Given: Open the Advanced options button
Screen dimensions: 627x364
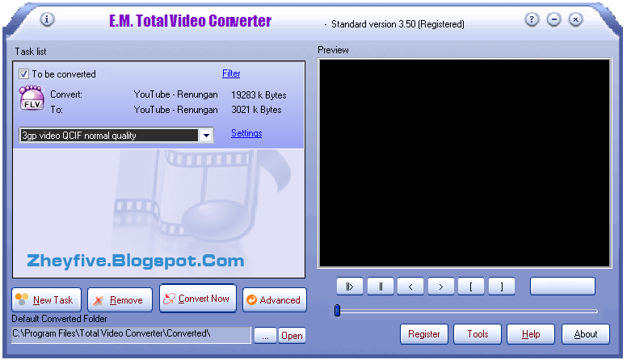Looking at the screenshot, I should click(275, 299).
